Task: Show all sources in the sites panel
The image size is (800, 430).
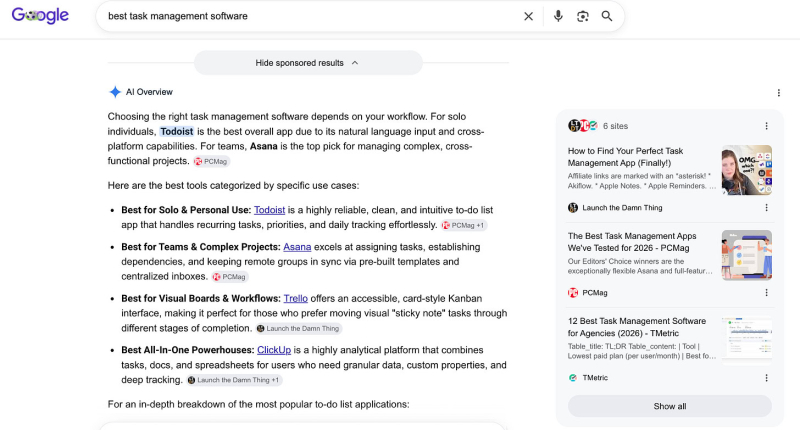Action: tap(670, 407)
